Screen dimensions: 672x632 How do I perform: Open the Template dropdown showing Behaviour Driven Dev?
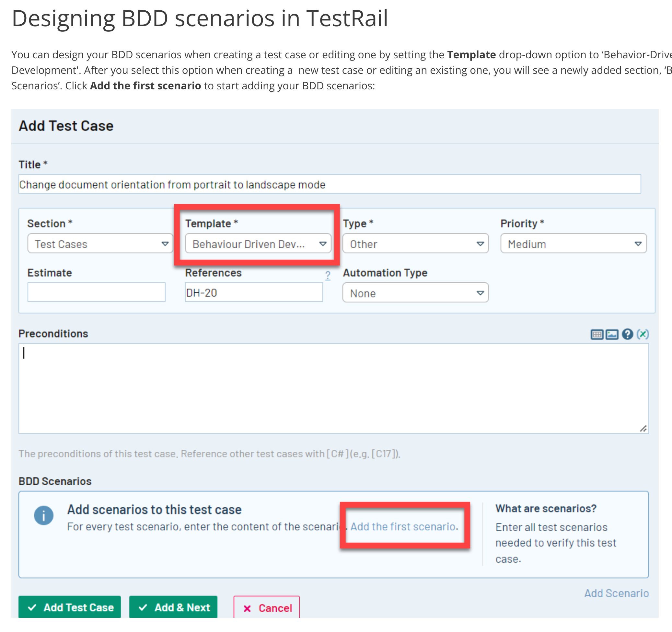pos(258,243)
